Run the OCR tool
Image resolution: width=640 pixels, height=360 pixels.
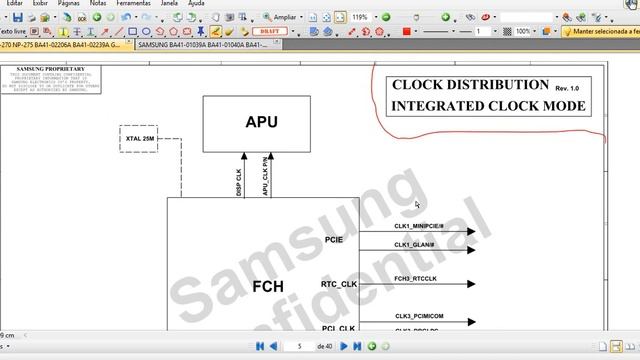click(x=82, y=18)
